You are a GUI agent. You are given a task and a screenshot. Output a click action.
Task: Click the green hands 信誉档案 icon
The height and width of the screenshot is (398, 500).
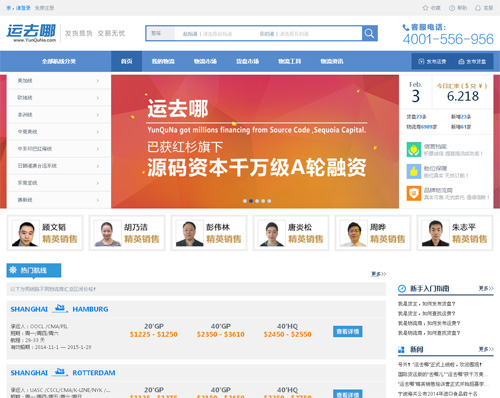[x=414, y=149]
